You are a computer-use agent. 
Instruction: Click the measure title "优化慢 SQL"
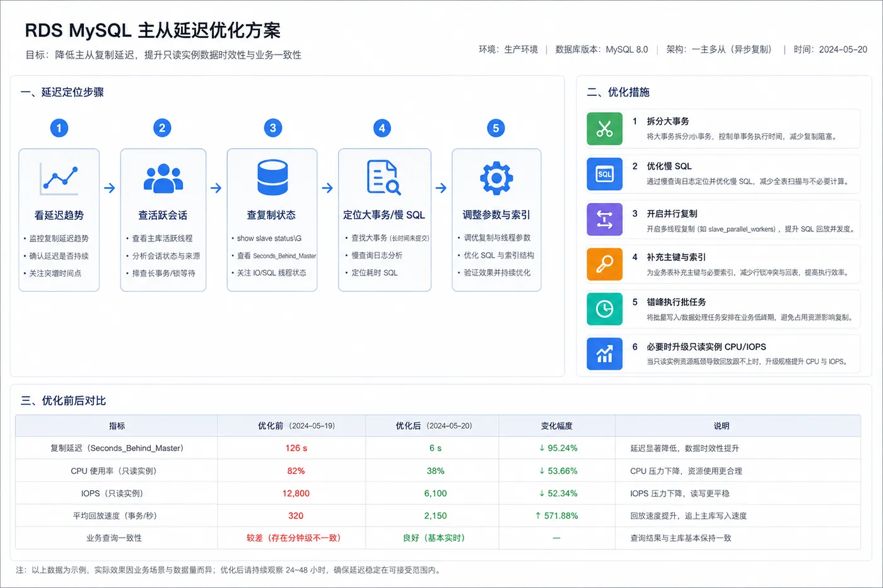pos(669,166)
